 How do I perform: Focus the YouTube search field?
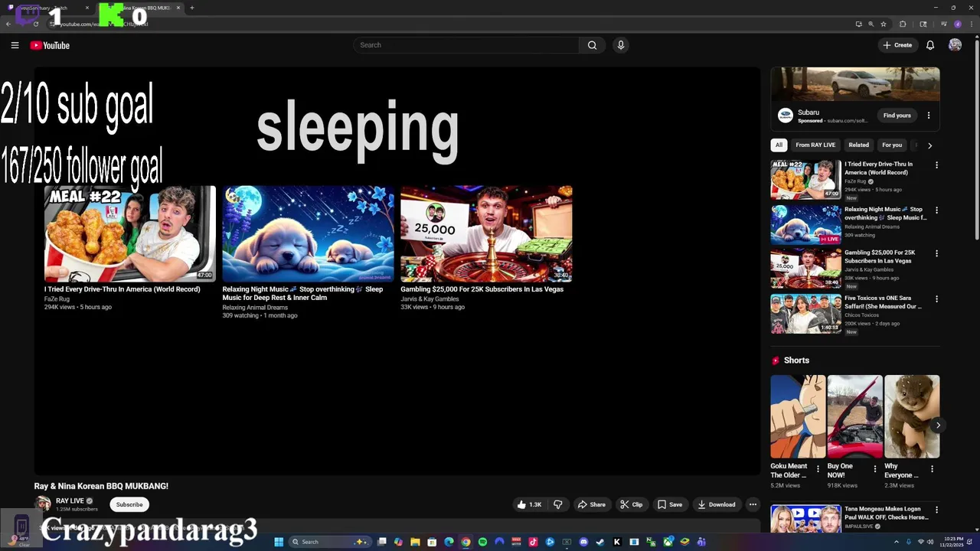tap(467, 45)
